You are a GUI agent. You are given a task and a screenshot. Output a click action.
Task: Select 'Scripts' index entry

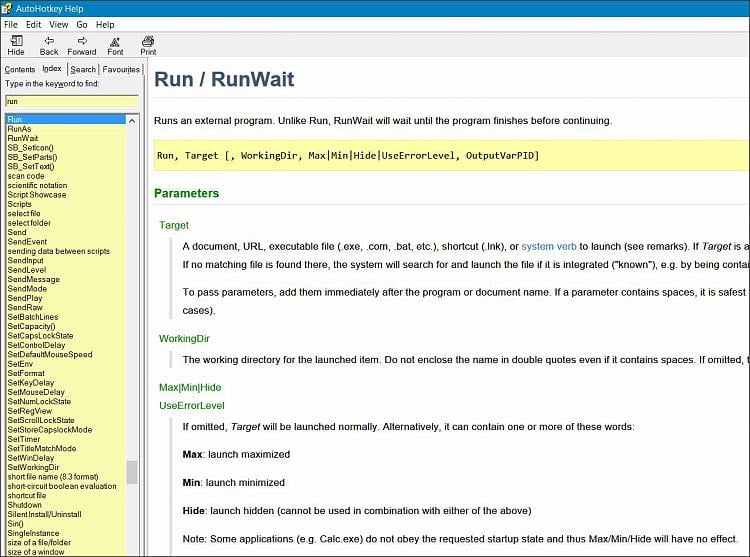(x=19, y=204)
